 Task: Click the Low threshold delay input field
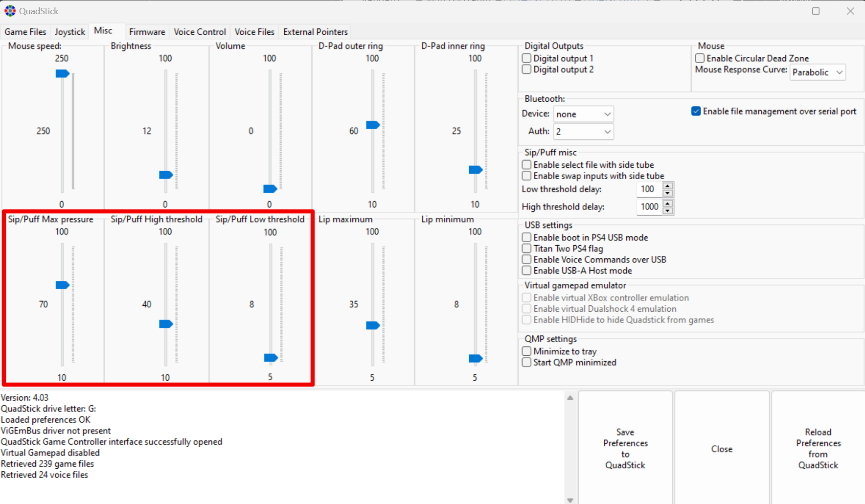(x=649, y=189)
